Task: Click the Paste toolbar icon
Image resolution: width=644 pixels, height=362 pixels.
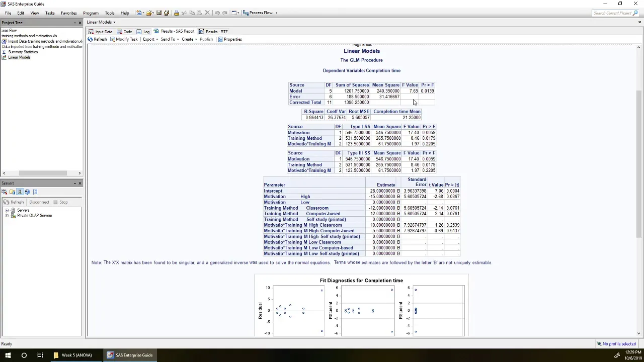Action: [199, 13]
